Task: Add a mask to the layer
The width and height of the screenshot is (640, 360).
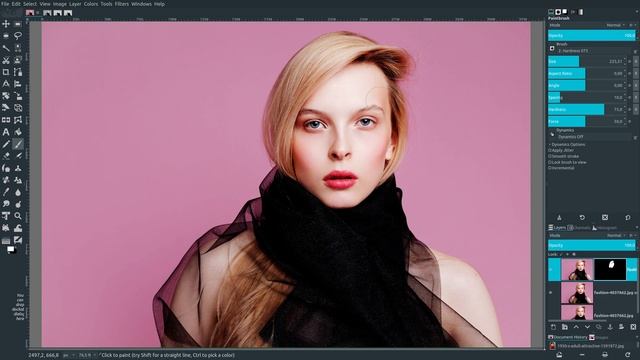Action: [x=621, y=327]
